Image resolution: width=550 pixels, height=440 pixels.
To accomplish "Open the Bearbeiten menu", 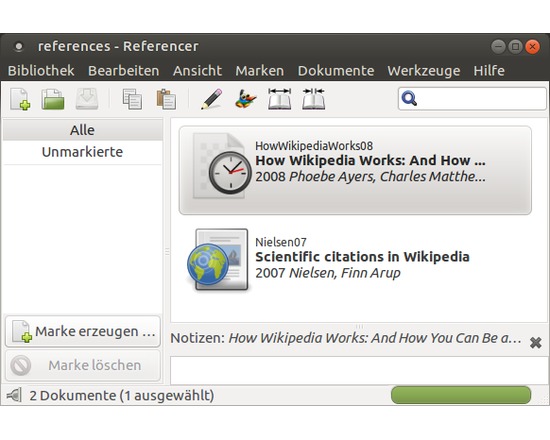I will [x=123, y=71].
